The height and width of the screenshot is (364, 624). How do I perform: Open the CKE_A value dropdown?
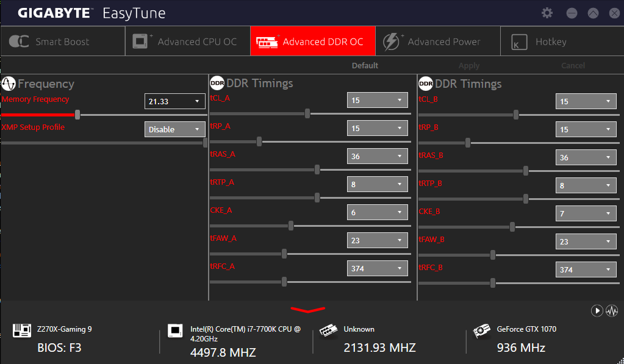377,212
